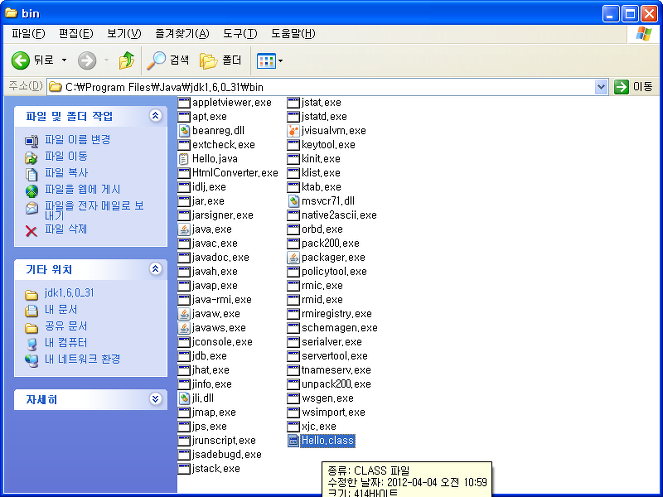Select the serialver.exe file name
The image size is (663, 497).
[332, 342]
